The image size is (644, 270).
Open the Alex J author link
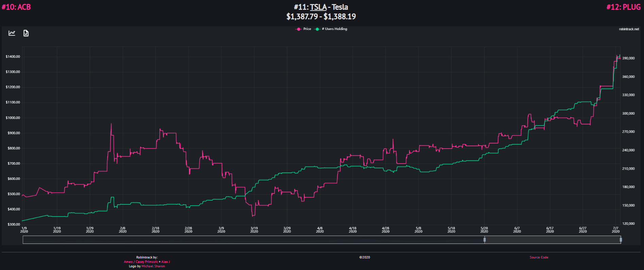(166, 262)
